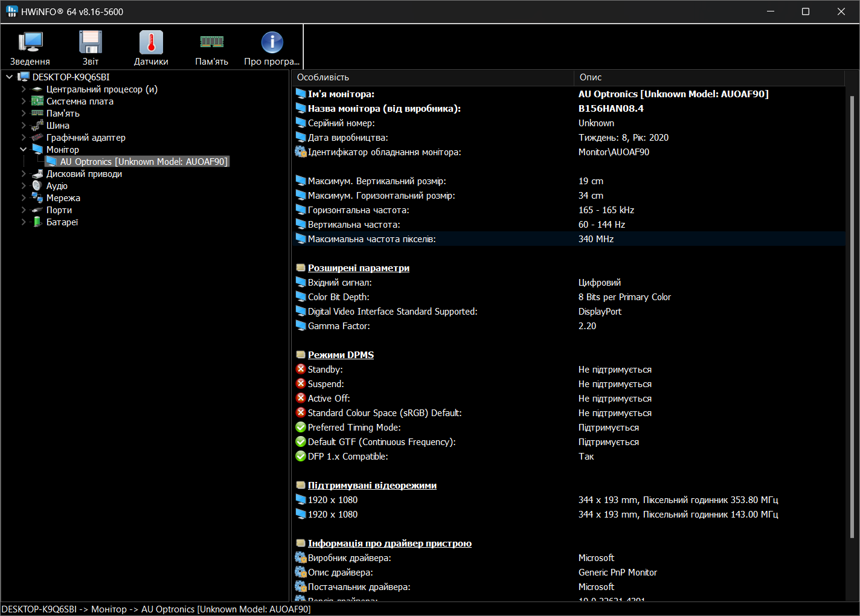
Task: Click the Порти ports icon
Action: 37,210
